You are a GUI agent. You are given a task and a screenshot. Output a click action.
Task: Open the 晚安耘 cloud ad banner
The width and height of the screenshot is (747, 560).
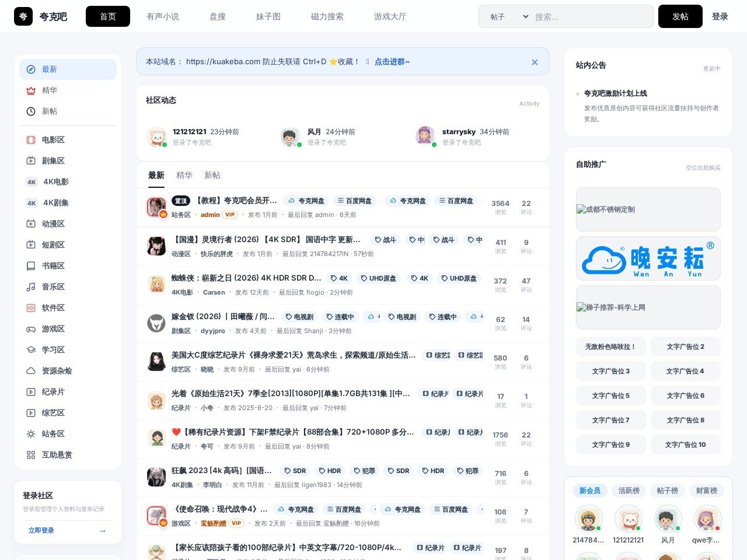coord(648,258)
